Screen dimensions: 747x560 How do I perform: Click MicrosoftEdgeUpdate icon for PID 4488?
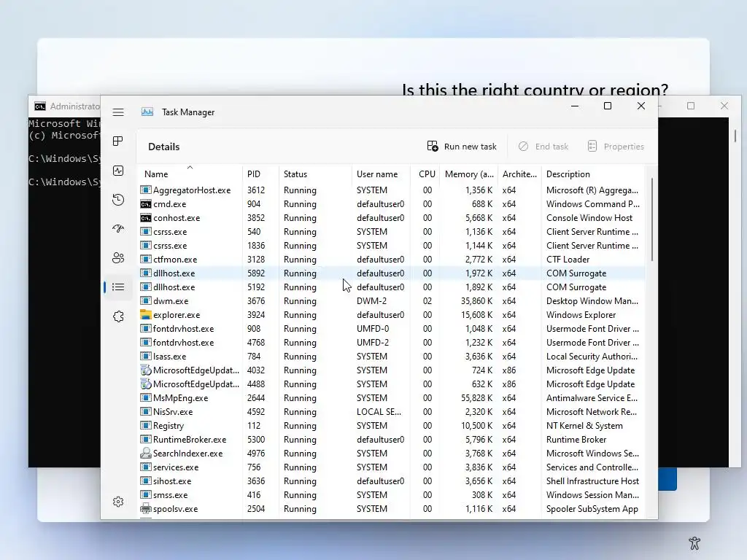(x=146, y=384)
